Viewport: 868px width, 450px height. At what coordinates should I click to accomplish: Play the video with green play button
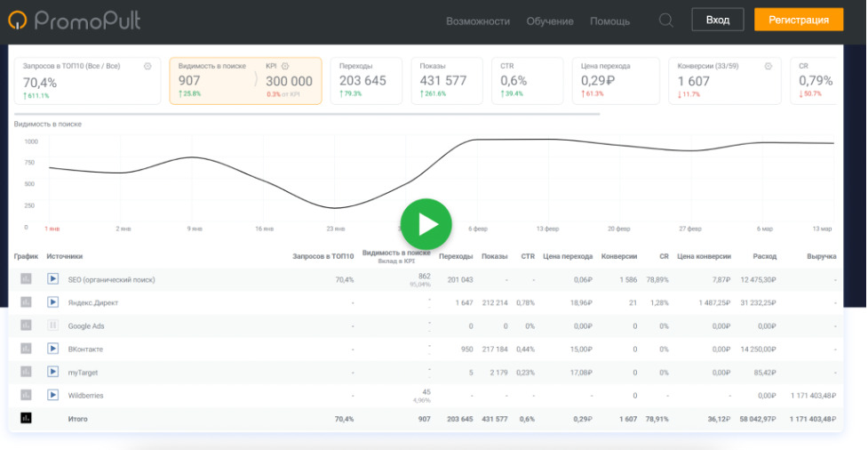[x=426, y=224]
